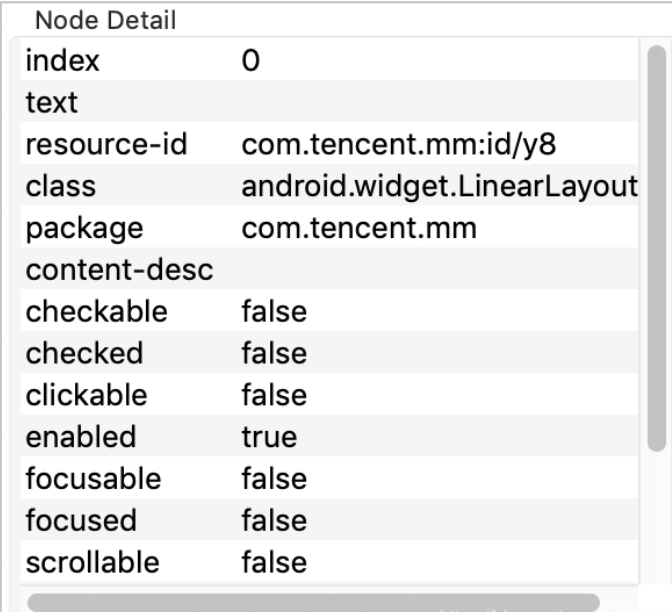Click the Node Detail panel title
This screenshot has width=672, height=612.
106,19
